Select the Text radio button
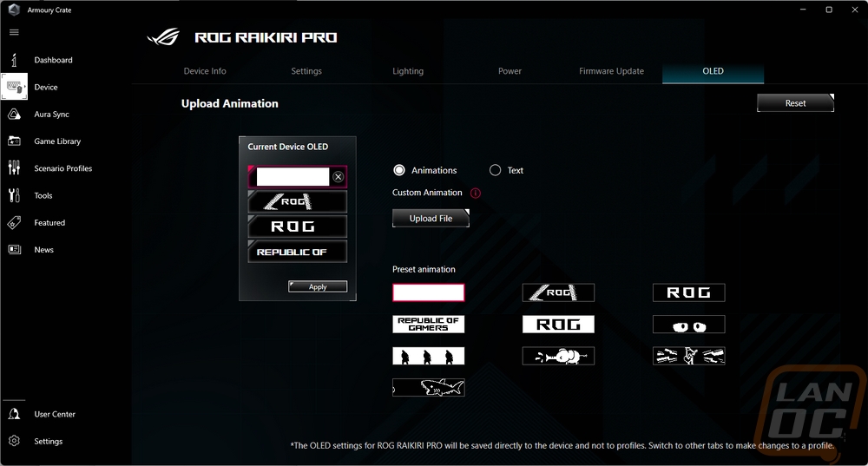 [x=496, y=170]
